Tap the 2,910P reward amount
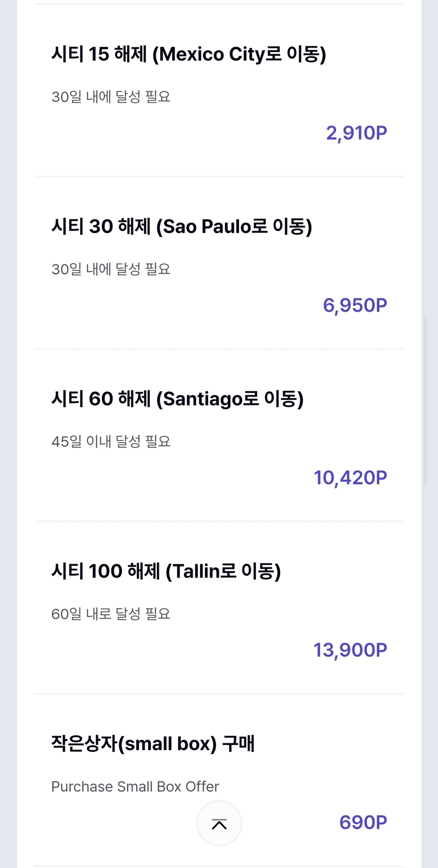 356,133
